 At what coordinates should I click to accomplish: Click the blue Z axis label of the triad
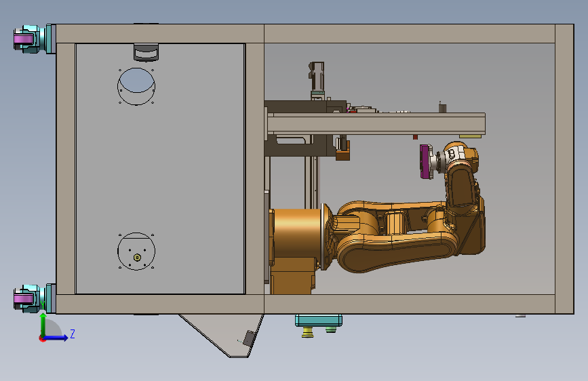tap(73, 334)
